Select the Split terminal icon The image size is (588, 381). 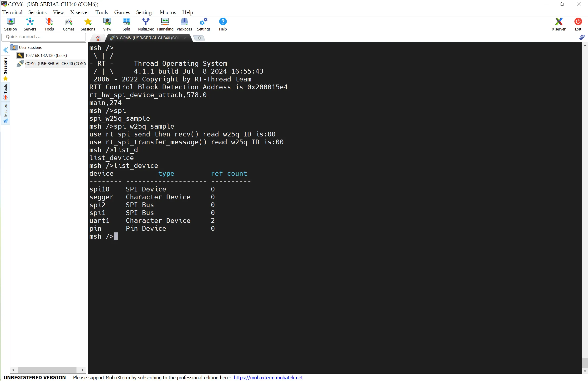click(126, 24)
